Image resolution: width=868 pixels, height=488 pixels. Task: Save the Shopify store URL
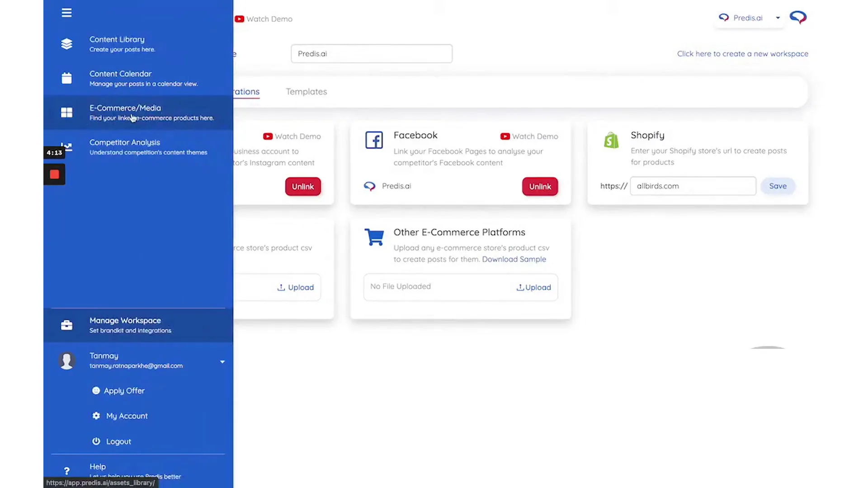coord(778,186)
